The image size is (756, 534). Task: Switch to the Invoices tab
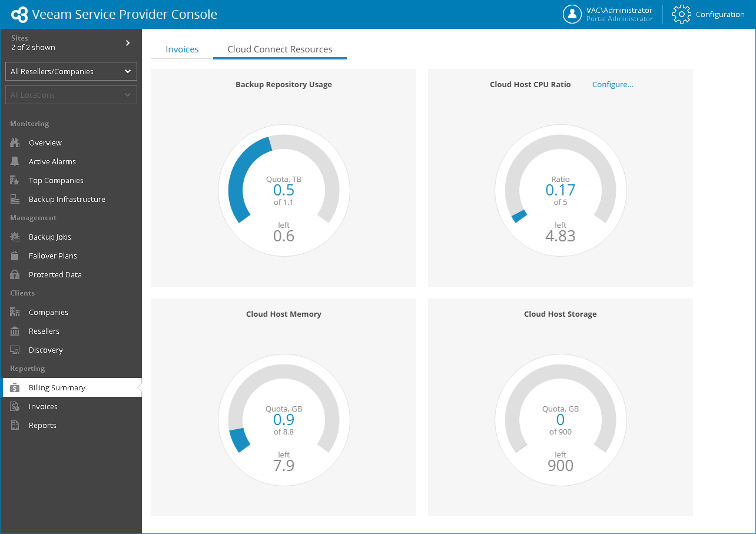point(182,49)
